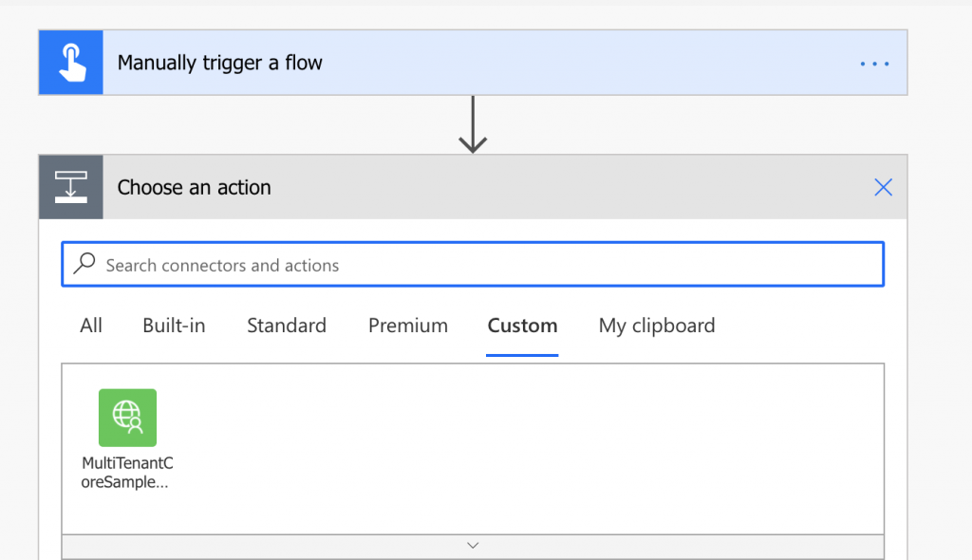This screenshot has width=972, height=560.
Task: Show the My clipboard tab
Action: (657, 326)
